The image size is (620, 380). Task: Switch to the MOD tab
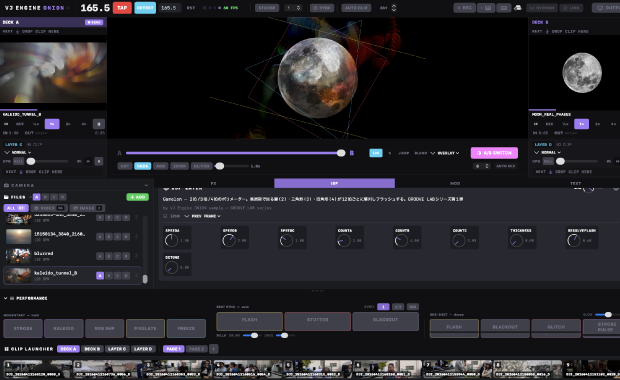pyautogui.click(x=455, y=183)
